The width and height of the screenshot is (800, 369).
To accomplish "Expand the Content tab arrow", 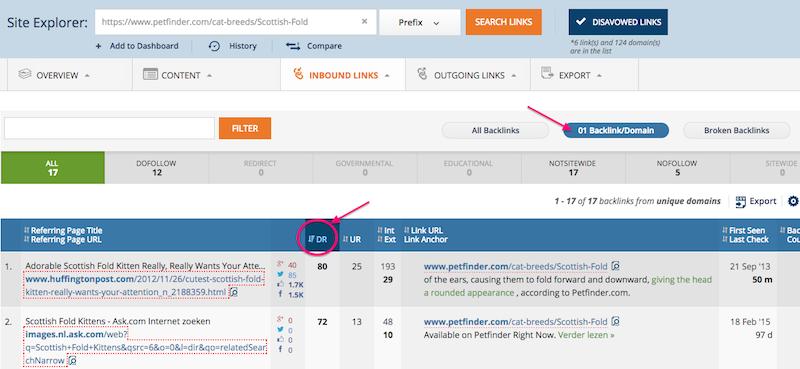I will 209,76.
